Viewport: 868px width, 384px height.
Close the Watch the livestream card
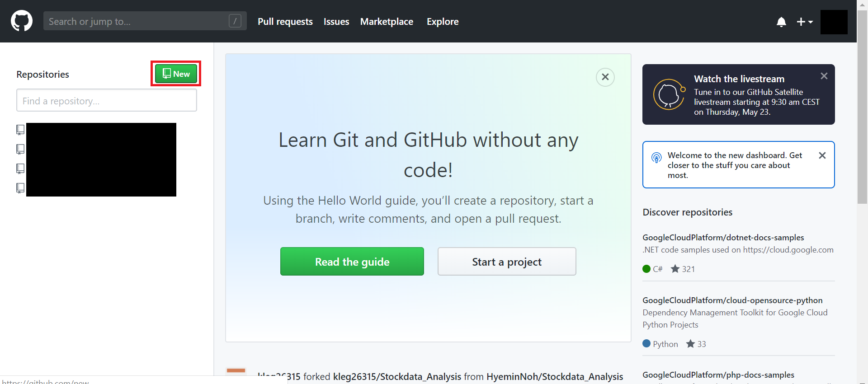click(824, 76)
